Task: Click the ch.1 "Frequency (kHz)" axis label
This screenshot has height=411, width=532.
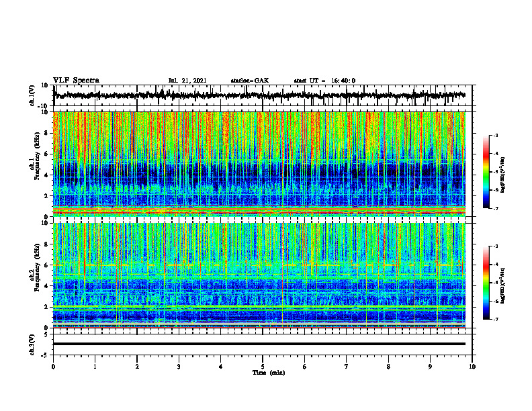Action: (38, 156)
